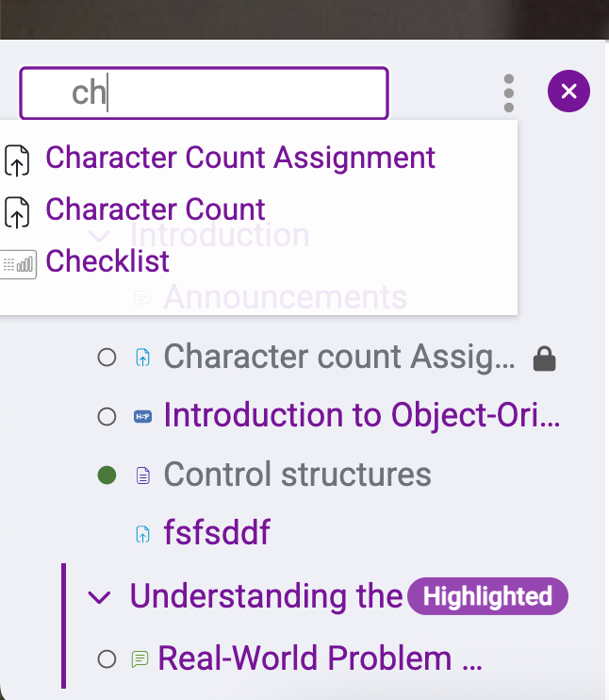Click the H5P icon beside Introduction to Object-Ori…
The width and height of the screenshot is (609, 700).
click(142, 417)
